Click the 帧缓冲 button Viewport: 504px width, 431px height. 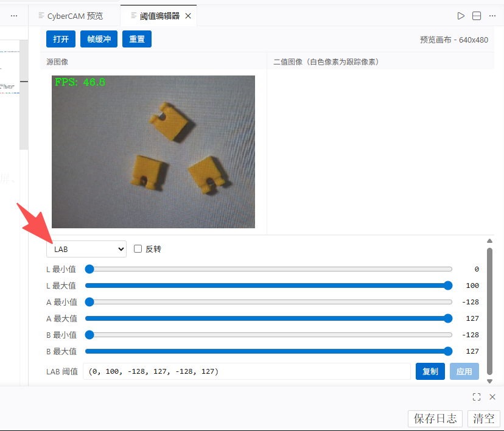tap(99, 39)
